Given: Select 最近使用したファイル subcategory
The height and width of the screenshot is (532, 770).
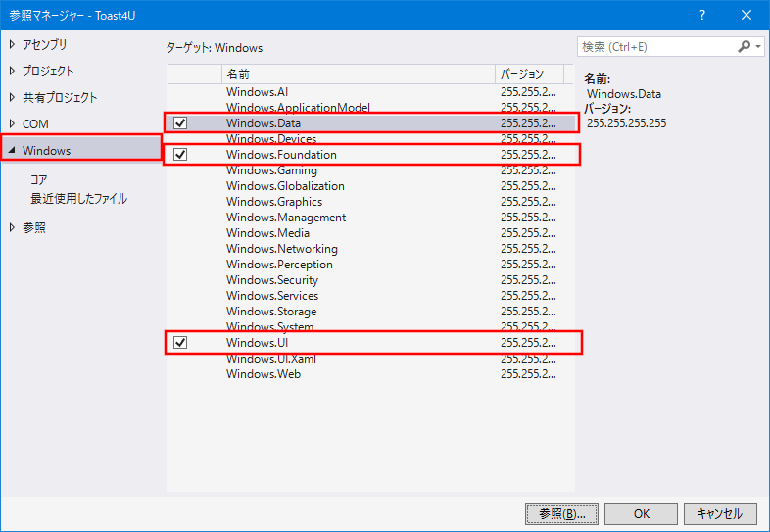Looking at the screenshot, I should [x=78, y=199].
